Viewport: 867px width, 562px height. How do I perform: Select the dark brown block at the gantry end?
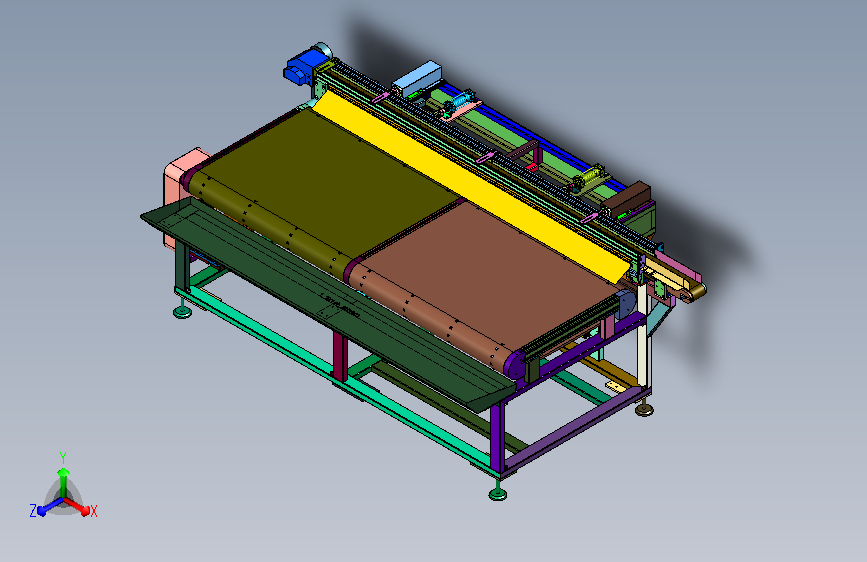point(626,200)
